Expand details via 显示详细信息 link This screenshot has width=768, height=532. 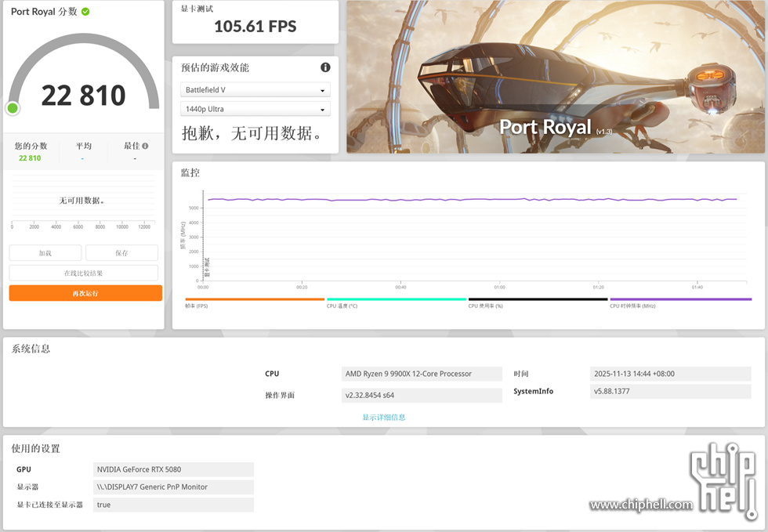point(384,418)
